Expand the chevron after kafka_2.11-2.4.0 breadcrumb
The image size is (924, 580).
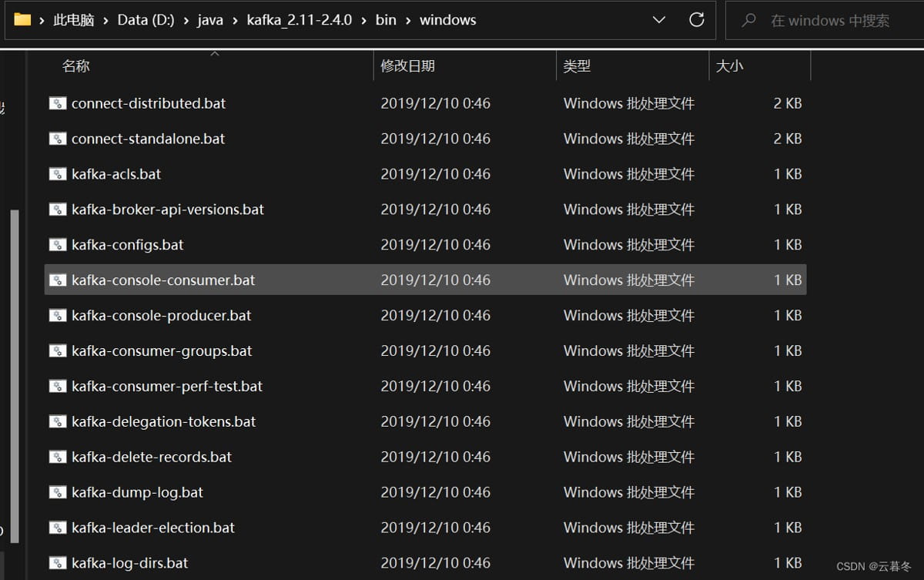[363, 21]
